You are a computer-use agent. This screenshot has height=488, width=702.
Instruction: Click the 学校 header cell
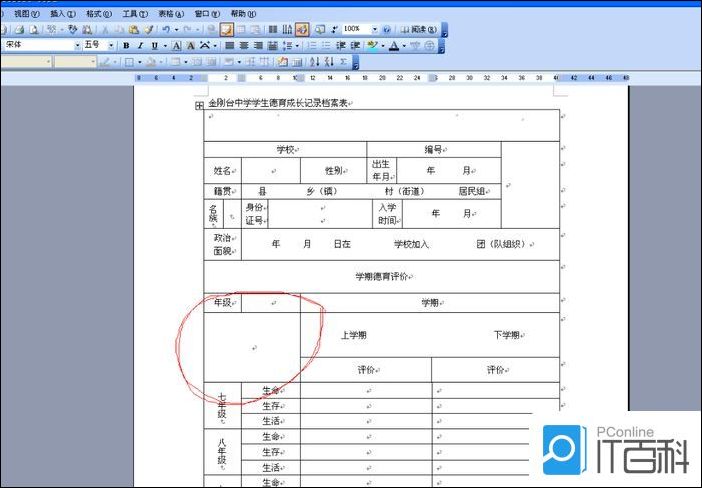tap(285, 150)
